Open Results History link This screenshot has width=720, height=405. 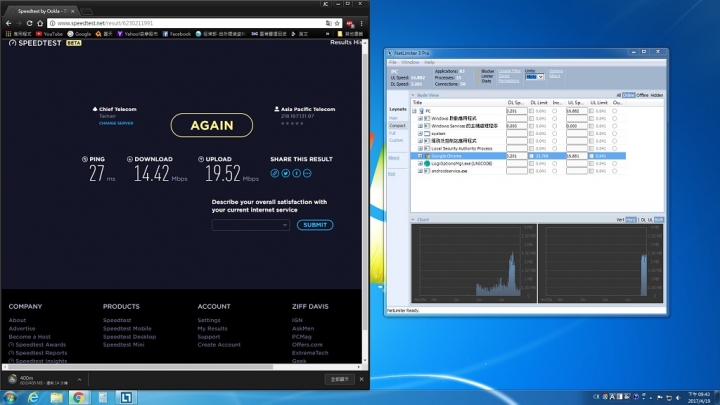coord(346,42)
